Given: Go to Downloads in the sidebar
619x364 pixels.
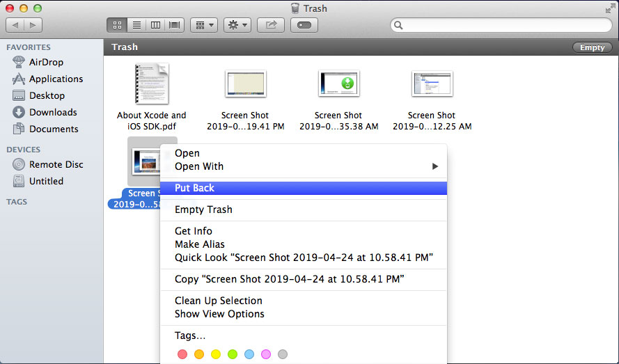Looking at the screenshot, I should click(x=53, y=112).
